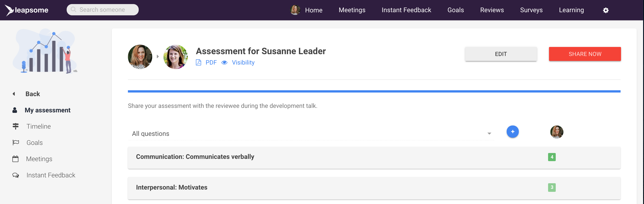Click the Leapsome logo
This screenshot has height=204, width=644.
pyautogui.click(x=27, y=10)
